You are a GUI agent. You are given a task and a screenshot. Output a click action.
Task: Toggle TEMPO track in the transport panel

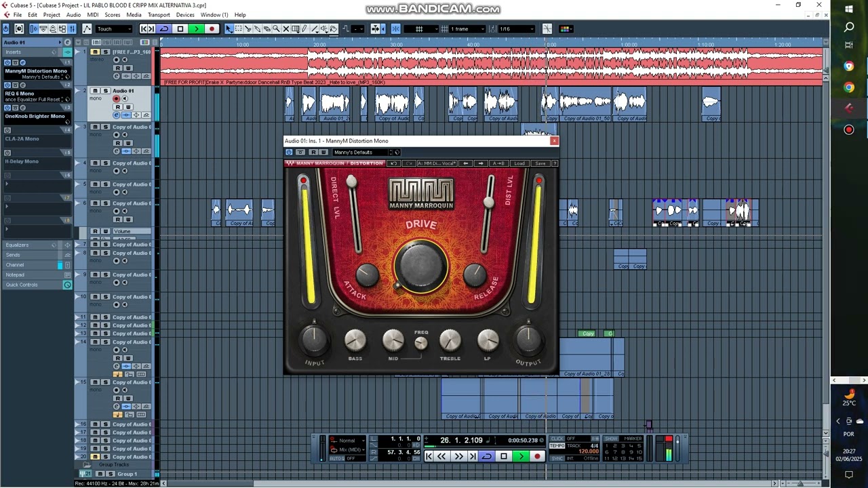pyautogui.click(x=557, y=445)
